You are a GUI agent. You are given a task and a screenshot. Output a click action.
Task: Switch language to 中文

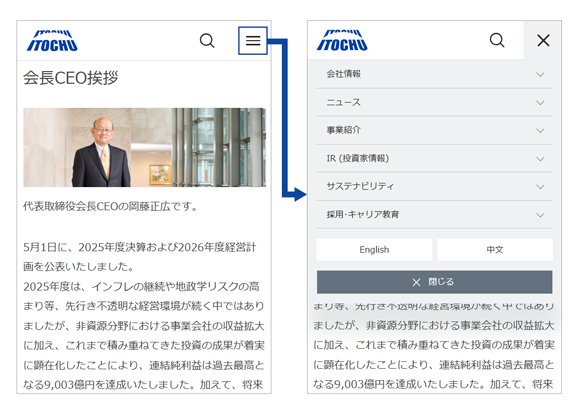click(495, 250)
